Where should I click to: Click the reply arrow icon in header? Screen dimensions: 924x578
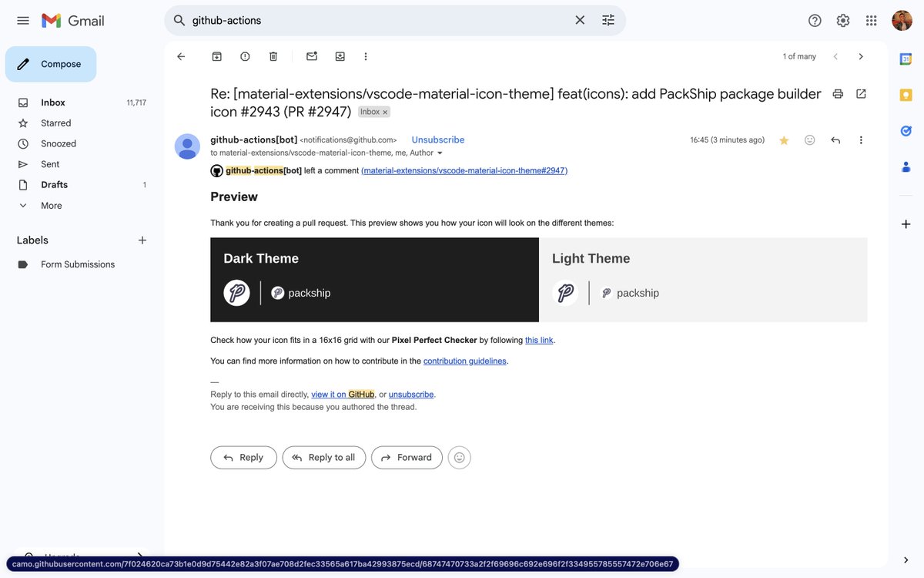pyautogui.click(x=835, y=140)
